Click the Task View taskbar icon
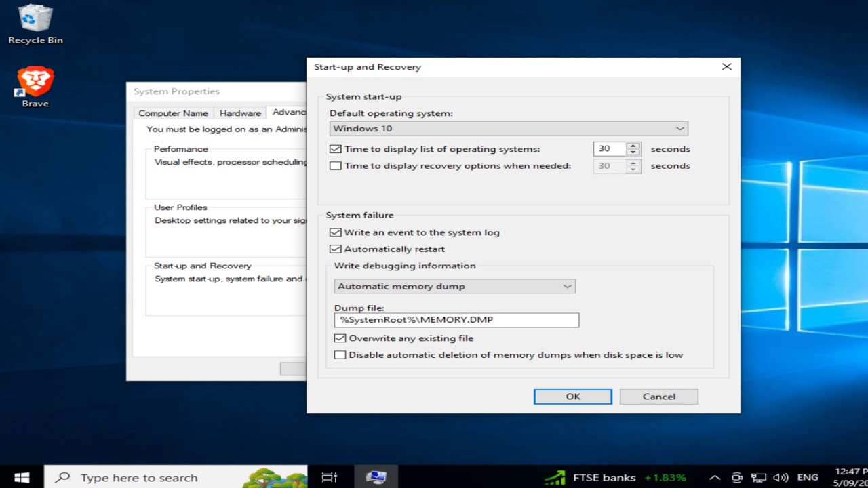This screenshot has width=868, height=488. [330, 477]
